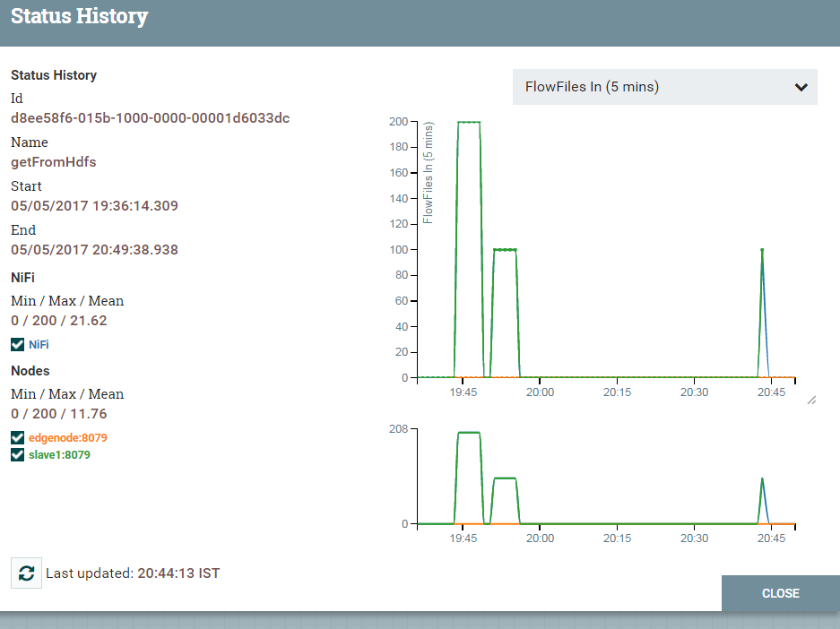This screenshot has height=629, width=840.
Task: Click the Status History heading label
Action: click(54, 75)
